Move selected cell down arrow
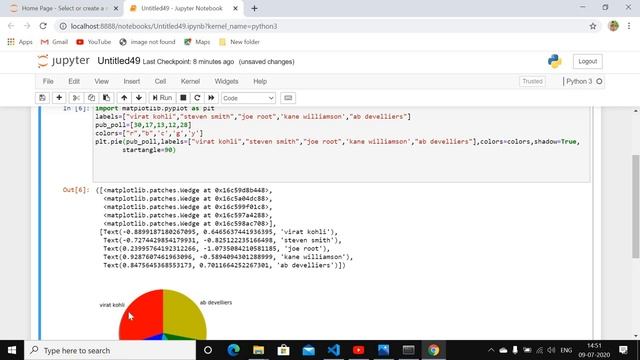Screen dimensions: 640x360 pyautogui.click(x=139, y=98)
